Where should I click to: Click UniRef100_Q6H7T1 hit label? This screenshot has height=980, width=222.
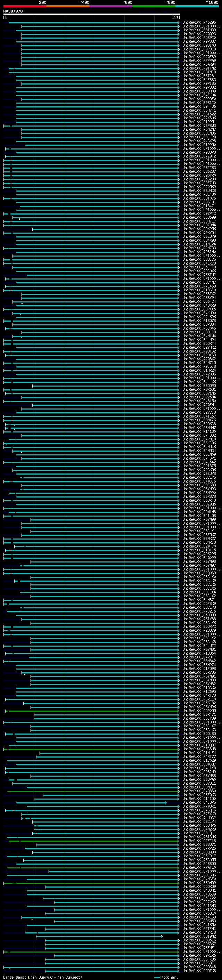point(199,110)
